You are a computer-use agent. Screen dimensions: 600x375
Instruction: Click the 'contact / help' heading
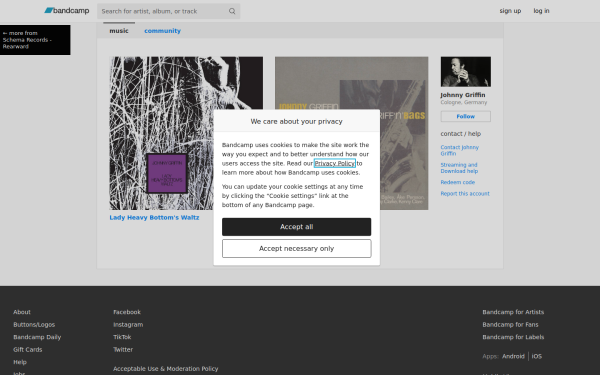460,134
